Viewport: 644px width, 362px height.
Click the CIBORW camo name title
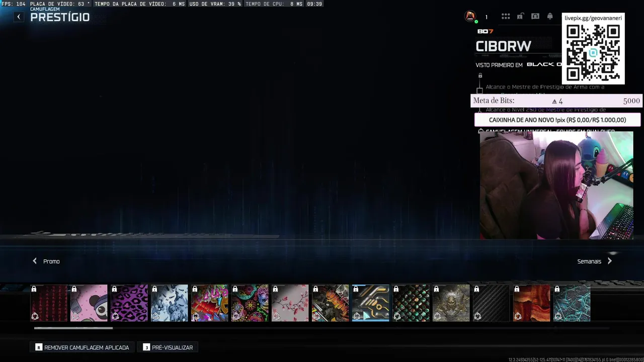(504, 46)
